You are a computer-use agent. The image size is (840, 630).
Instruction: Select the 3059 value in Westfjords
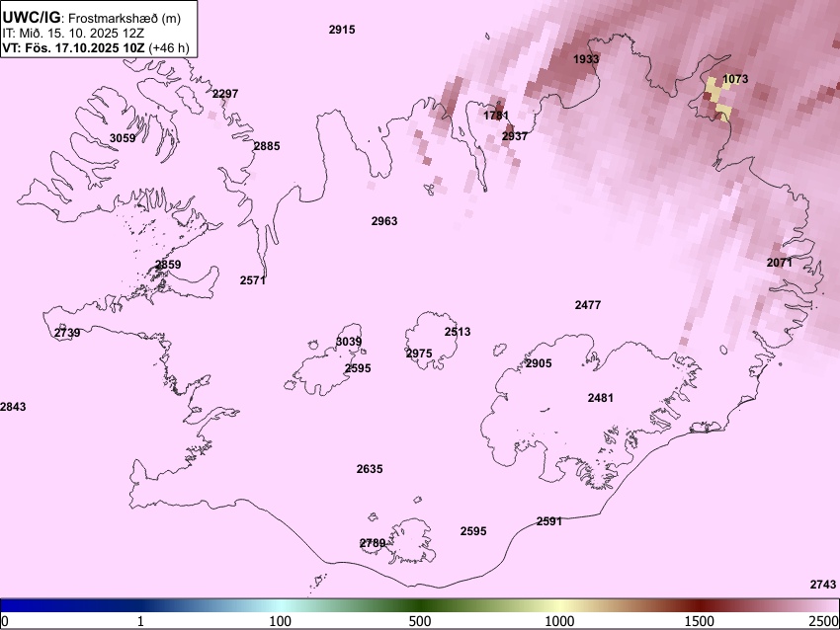tap(123, 138)
